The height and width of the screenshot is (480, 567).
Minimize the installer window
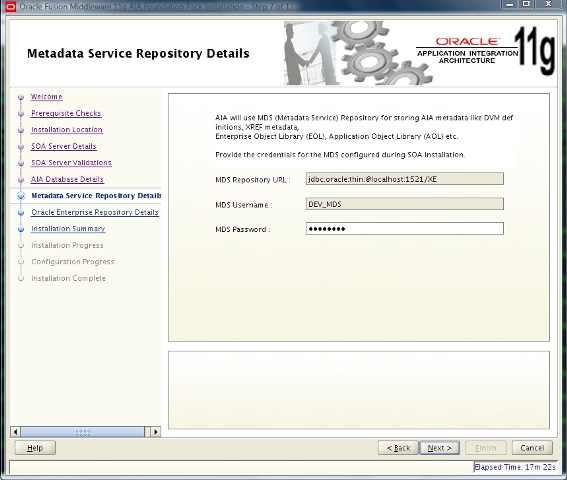(x=510, y=4)
